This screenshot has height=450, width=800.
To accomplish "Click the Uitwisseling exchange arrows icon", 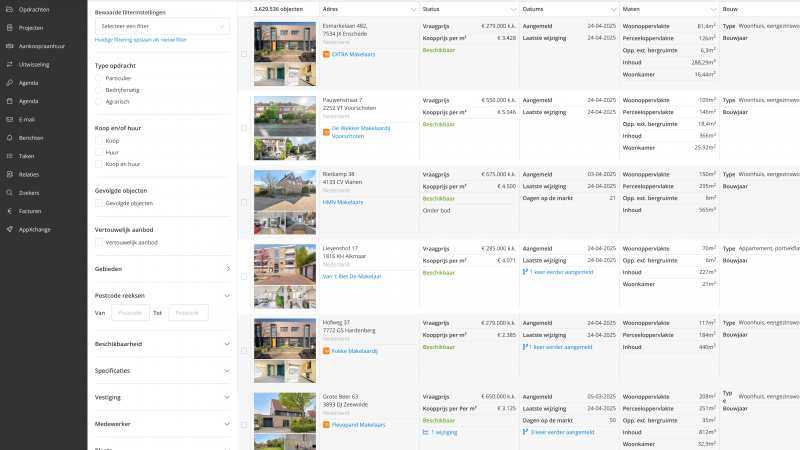I will click(x=9, y=64).
